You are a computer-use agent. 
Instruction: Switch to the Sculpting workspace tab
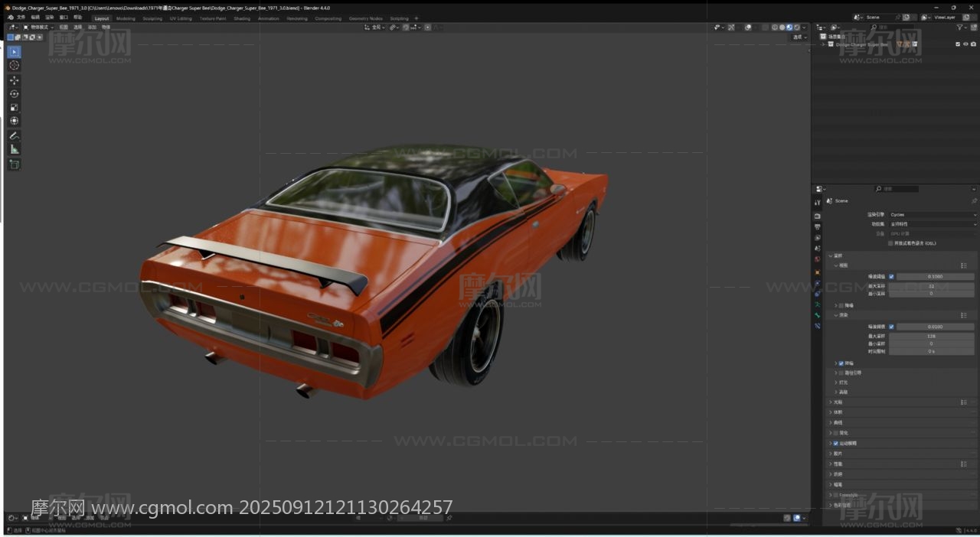click(x=152, y=18)
